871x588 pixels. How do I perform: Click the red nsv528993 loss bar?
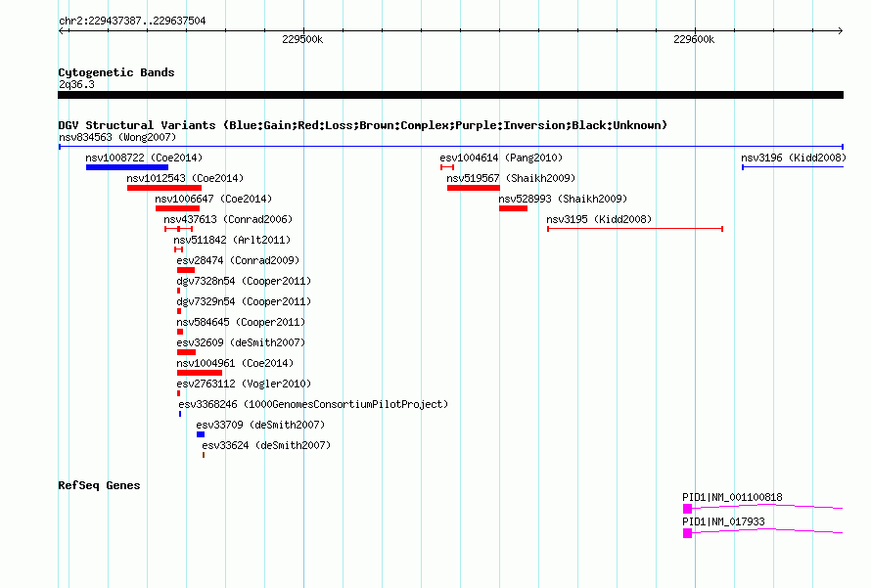pyautogui.click(x=513, y=208)
